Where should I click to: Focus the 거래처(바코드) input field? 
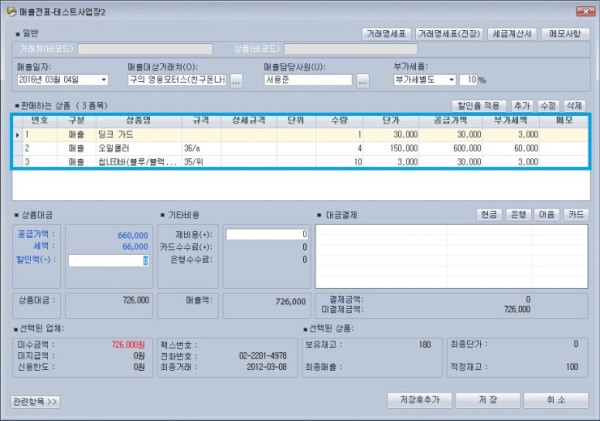point(145,49)
